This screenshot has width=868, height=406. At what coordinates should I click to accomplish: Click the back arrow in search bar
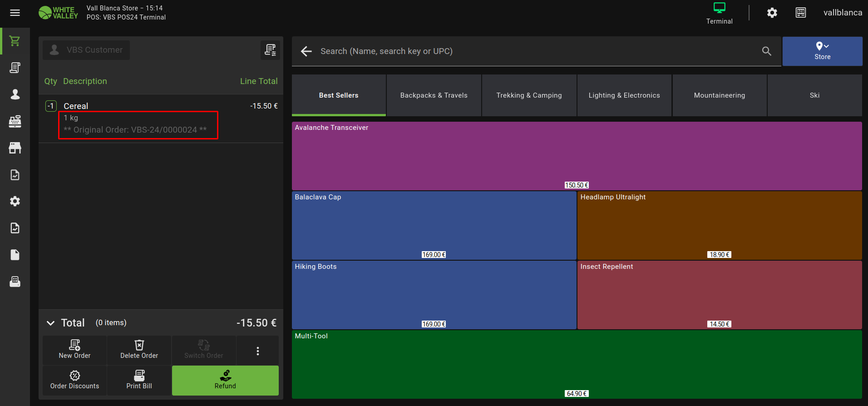pos(306,51)
